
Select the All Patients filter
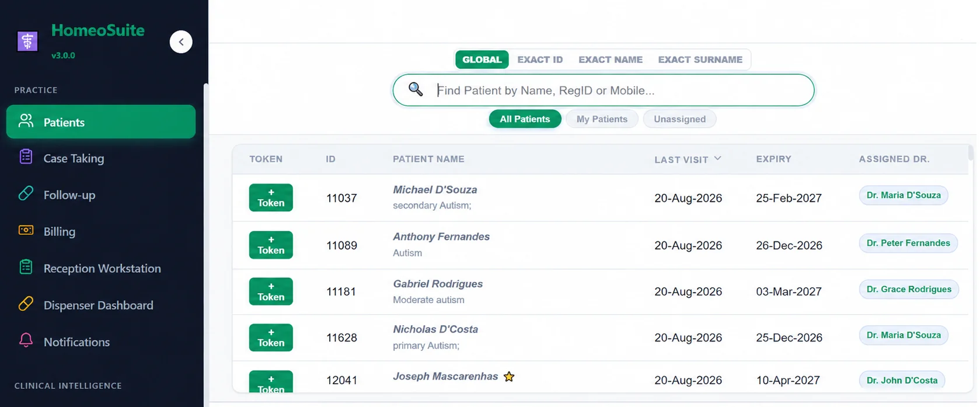[525, 119]
